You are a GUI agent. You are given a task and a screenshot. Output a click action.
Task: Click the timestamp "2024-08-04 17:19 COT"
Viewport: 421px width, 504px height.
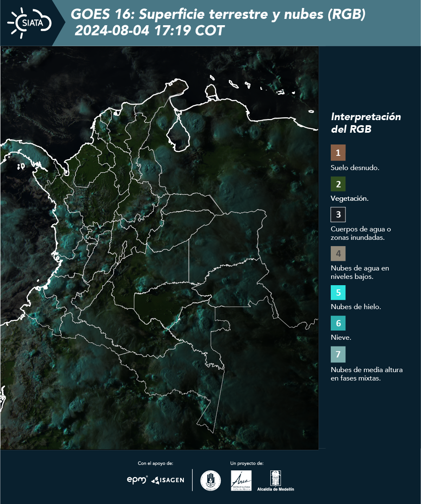[149, 31]
